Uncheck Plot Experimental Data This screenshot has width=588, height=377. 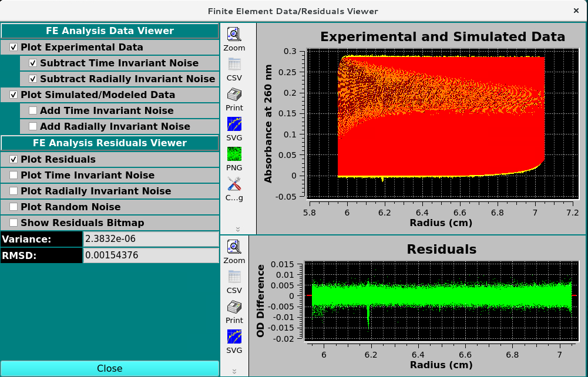pyautogui.click(x=14, y=48)
